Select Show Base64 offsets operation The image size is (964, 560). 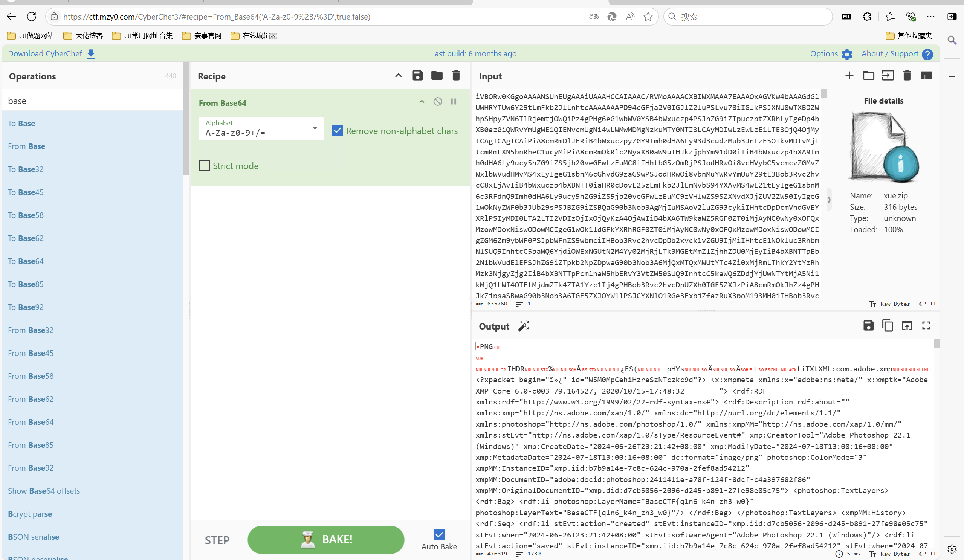tap(93, 491)
